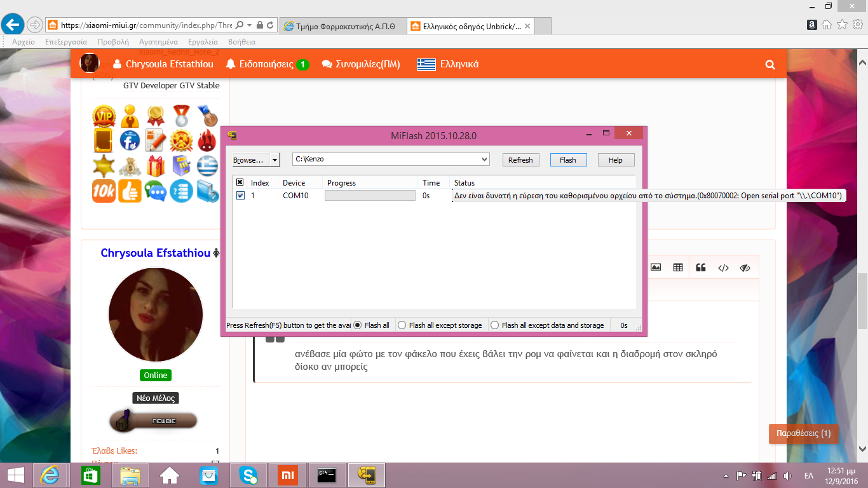Image resolution: width=868 pixels, height=488 pixels.
Task: Click the insert image icon in editor toolbar
Action: tap(656, 268)
